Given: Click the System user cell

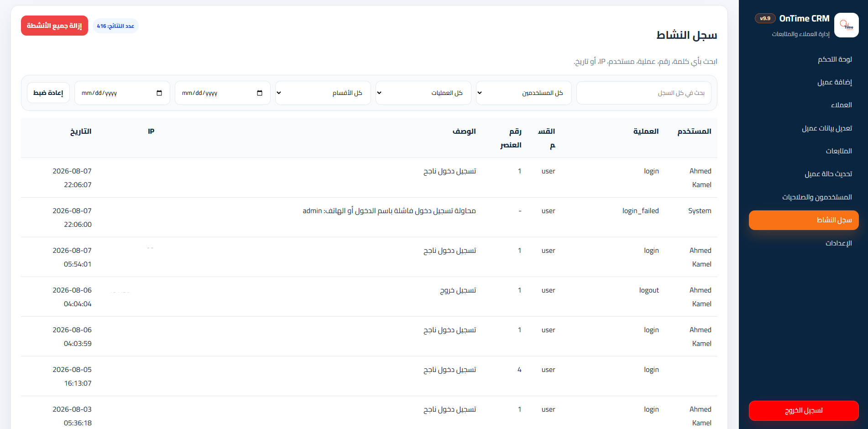Looking at the screenshot, I should click(x=700, y=211).
